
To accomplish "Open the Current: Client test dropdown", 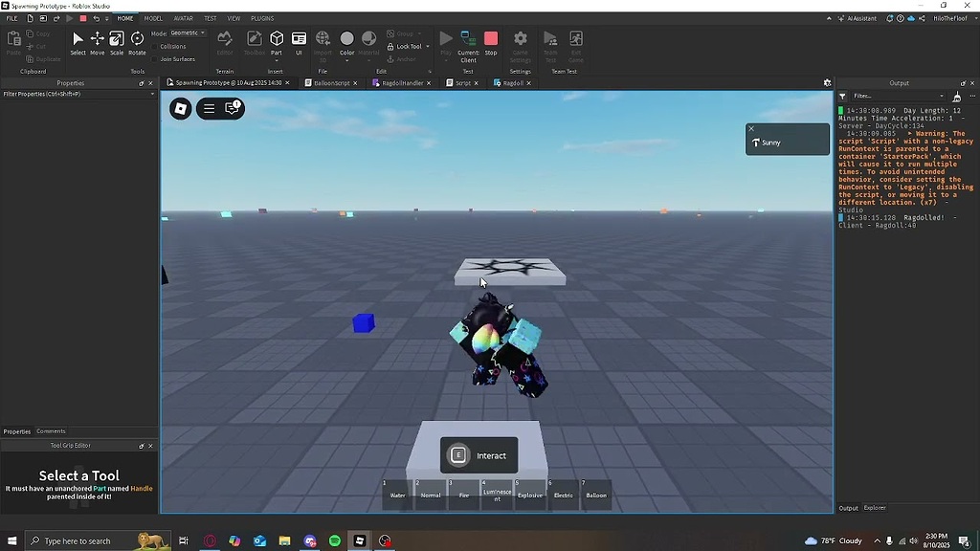I will click(x=466, y=42).
